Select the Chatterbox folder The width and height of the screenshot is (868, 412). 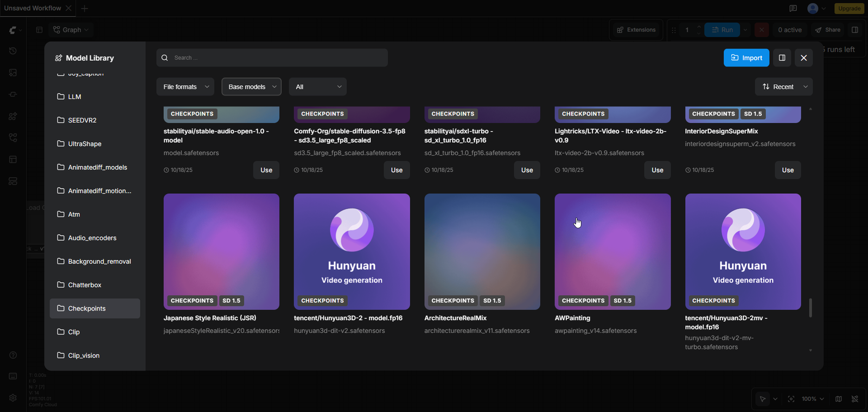pos(95,285)
